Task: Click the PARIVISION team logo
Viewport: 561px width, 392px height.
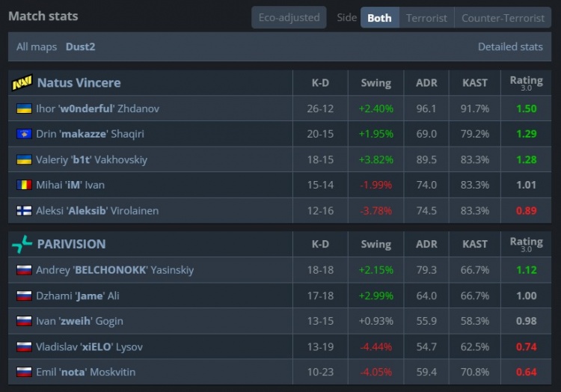Action: point(22,244)
